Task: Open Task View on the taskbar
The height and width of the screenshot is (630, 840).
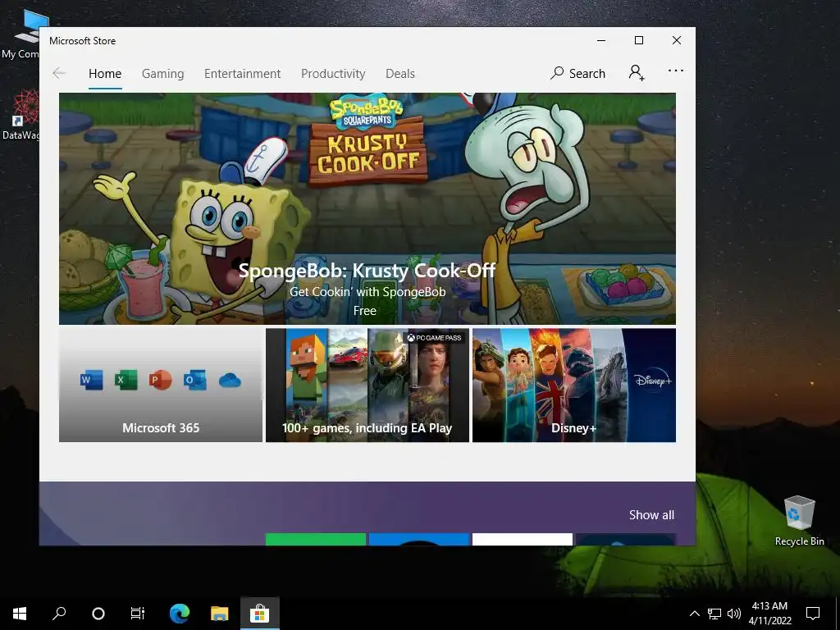Action: (138, 614)
